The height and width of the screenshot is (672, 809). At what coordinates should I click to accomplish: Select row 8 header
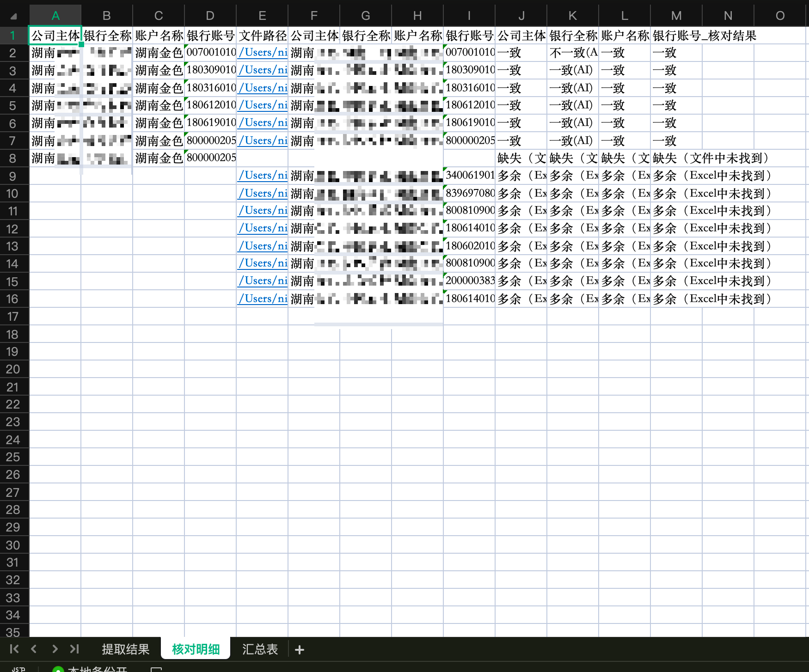pyautogui.click(x=13, y=159)
